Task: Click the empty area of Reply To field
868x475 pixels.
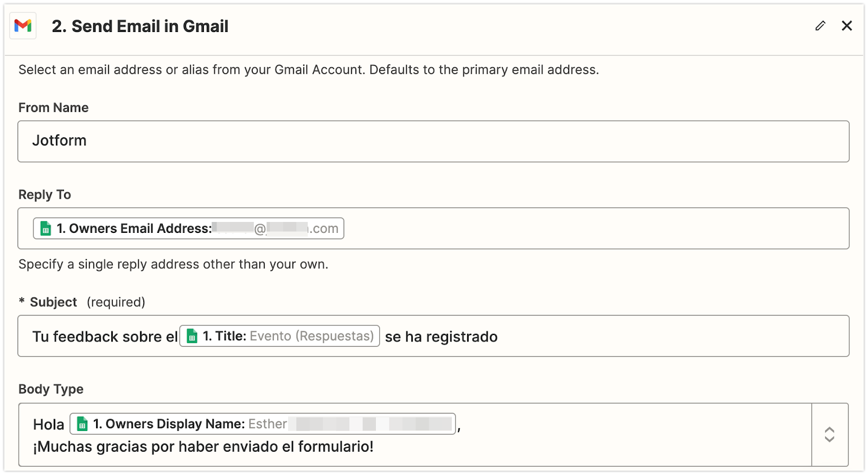Action: pyautogui.click(x=597, y=229)
